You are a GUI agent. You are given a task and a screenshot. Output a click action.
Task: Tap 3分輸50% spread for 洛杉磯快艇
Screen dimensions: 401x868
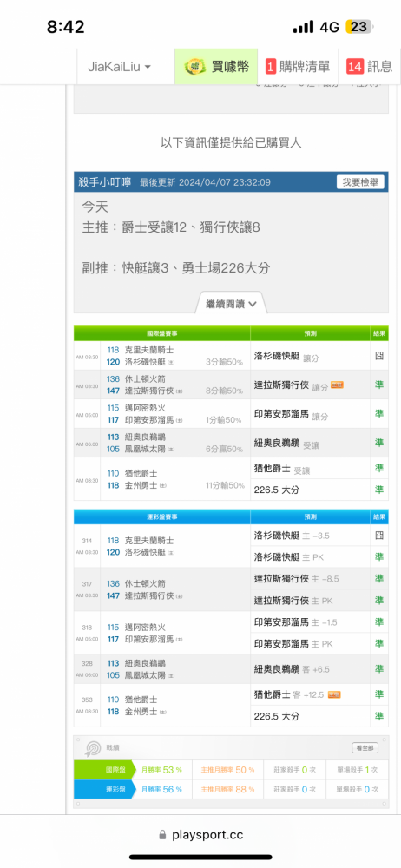tap(224, 362)
